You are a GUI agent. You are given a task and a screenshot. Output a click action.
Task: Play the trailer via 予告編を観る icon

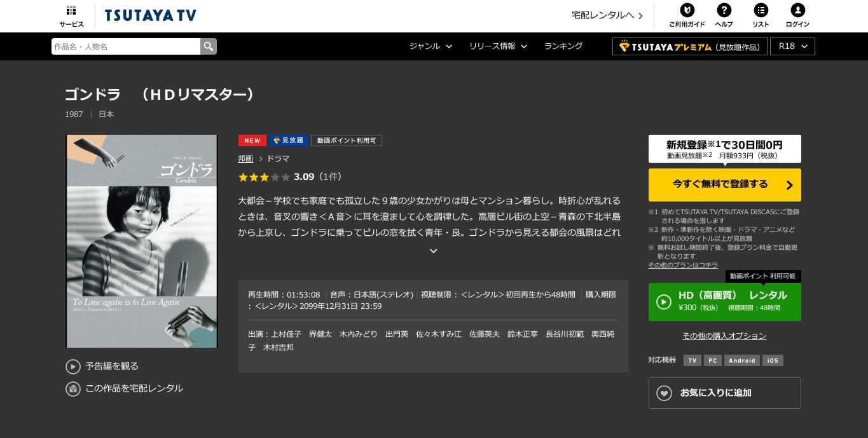point(73,367)
